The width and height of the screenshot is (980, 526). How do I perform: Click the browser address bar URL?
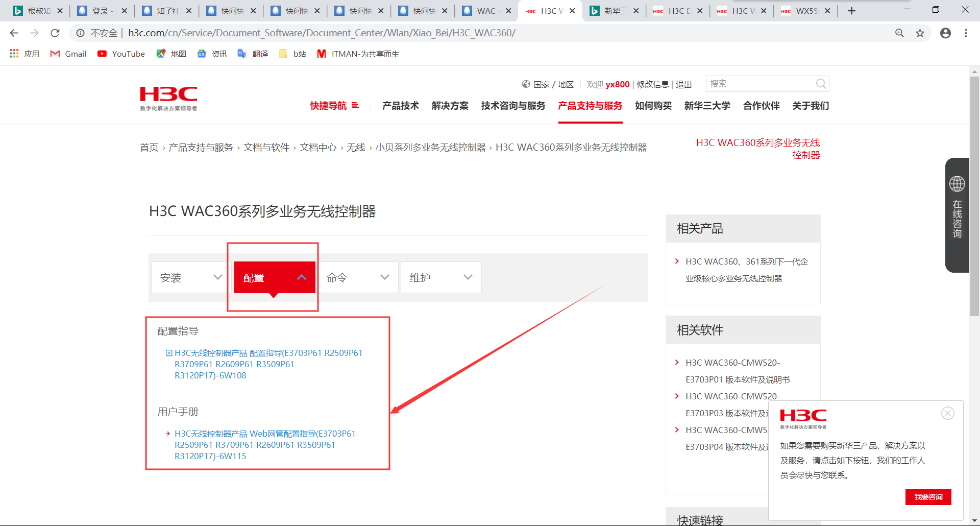(322, 33)
